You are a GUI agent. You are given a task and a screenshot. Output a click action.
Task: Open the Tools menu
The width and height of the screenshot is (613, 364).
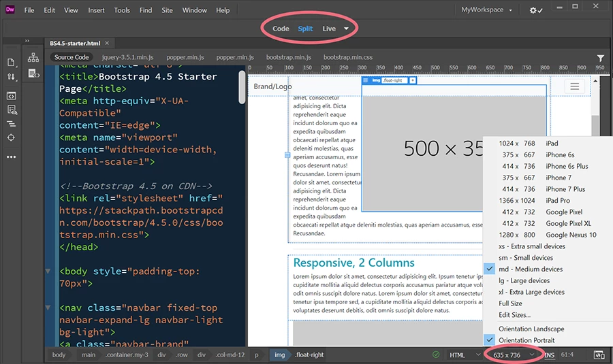pos(122,10)
